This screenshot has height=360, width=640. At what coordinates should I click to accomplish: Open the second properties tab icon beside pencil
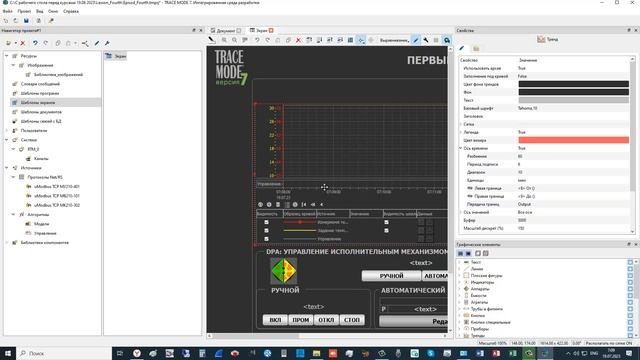(476, 49)
